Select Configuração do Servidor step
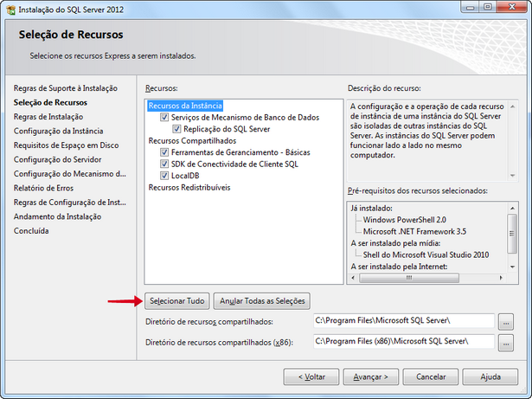532x399 pixels. click(x=57, y=159)
